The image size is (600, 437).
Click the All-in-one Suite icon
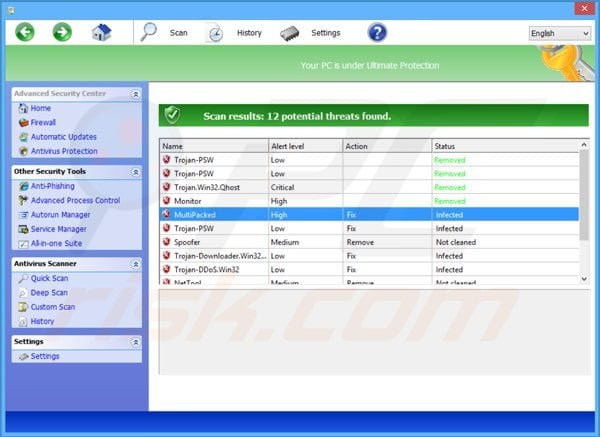[x=23, y=243]
